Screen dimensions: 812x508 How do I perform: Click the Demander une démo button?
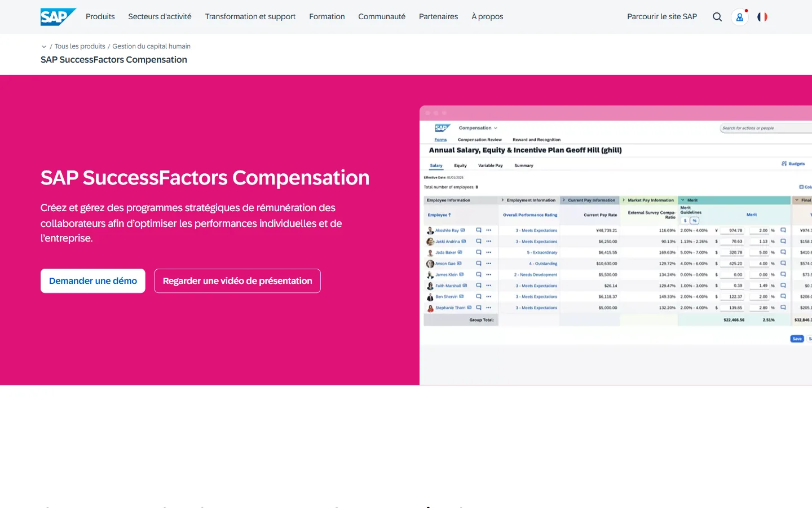click(93, 281)
